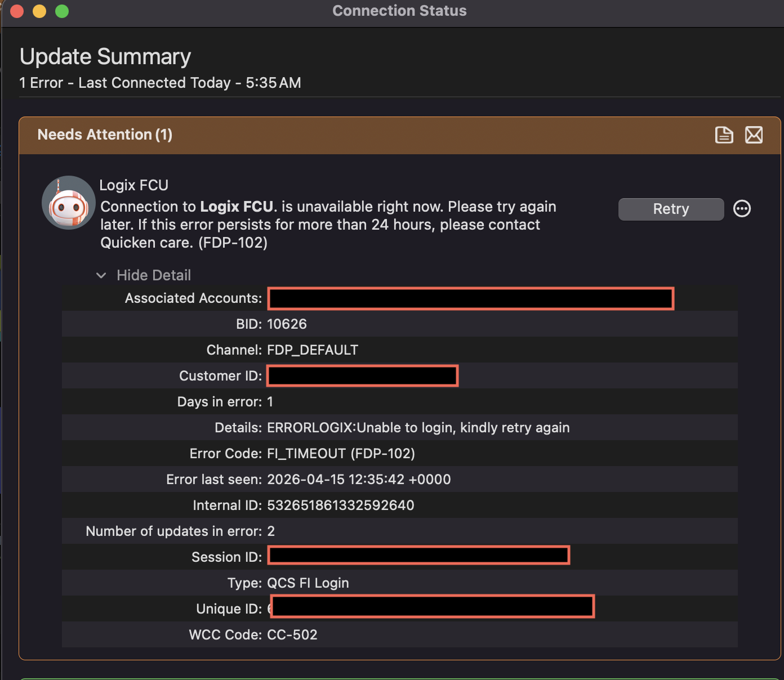The image size is (784, 680).
Task: Select the error details ERRORLOGIX message
Action: point(418,428)
